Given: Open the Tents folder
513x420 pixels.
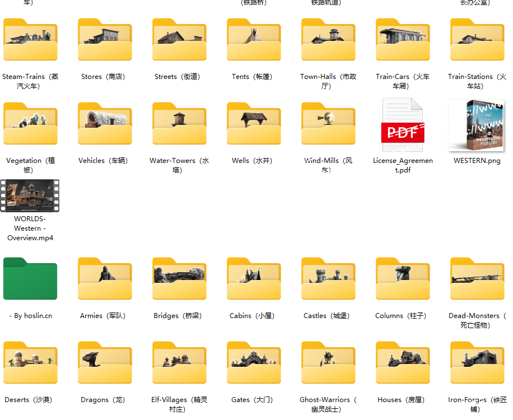Looking at the screenshot, I should [x=254, y=41].
